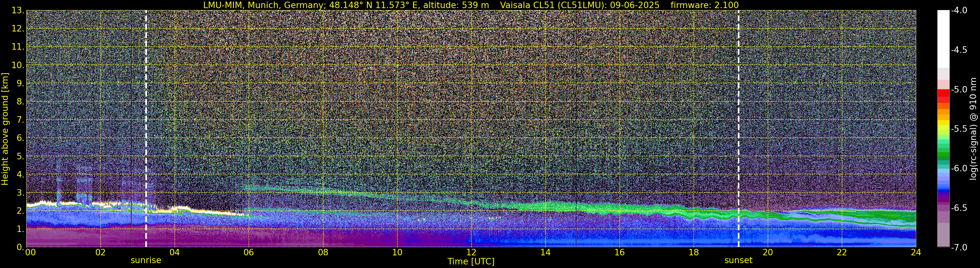Screen dimensions: 980x268
Task: Click the 'sunset' label below the axis
Action: pos(738,261)
